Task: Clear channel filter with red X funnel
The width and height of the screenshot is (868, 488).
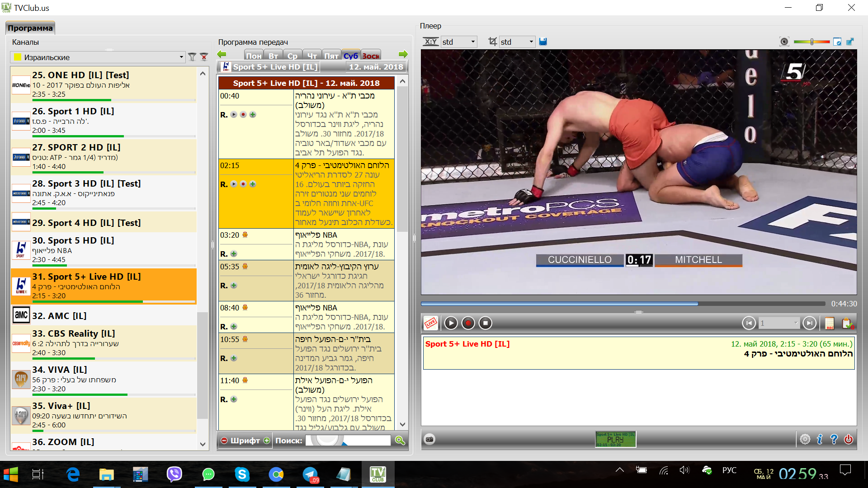Action: click(x=204, y=57)
